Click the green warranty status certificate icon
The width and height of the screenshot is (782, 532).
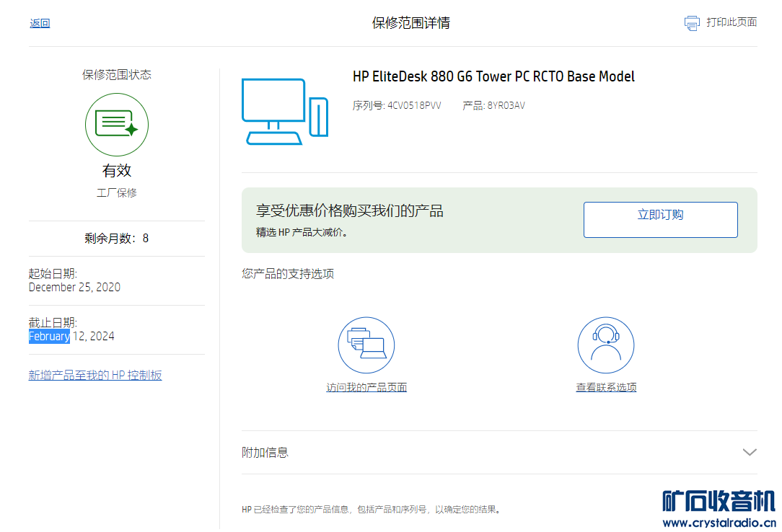click(x=117, y=125)
